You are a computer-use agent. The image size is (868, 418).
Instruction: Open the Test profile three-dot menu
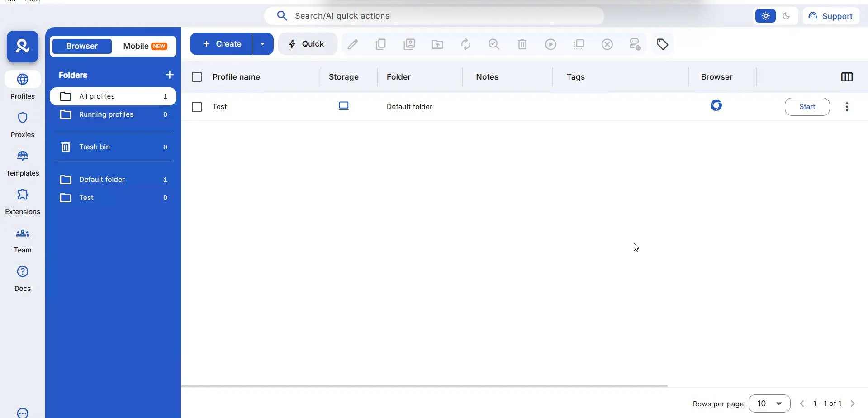[847, 107]
